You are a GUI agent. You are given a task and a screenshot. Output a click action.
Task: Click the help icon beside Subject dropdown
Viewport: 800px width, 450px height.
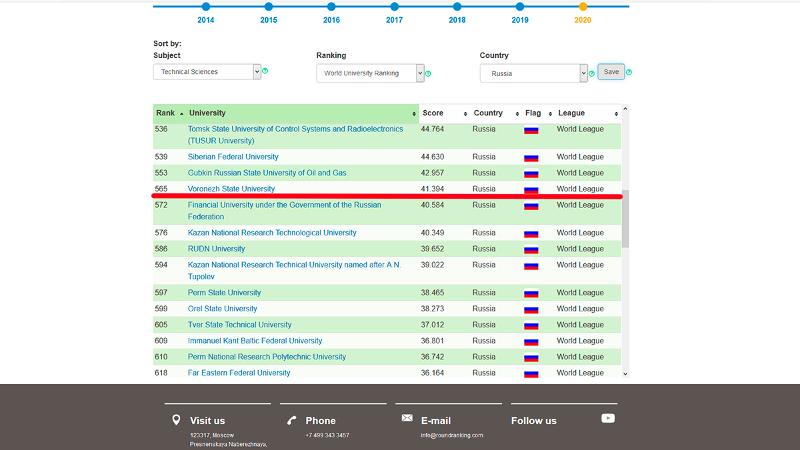coord(265,71)
